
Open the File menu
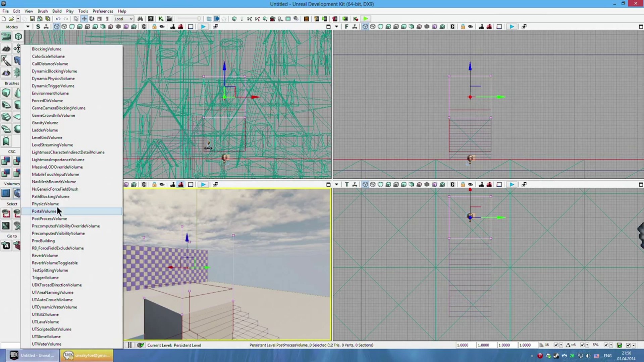click(x=5, y=11)
